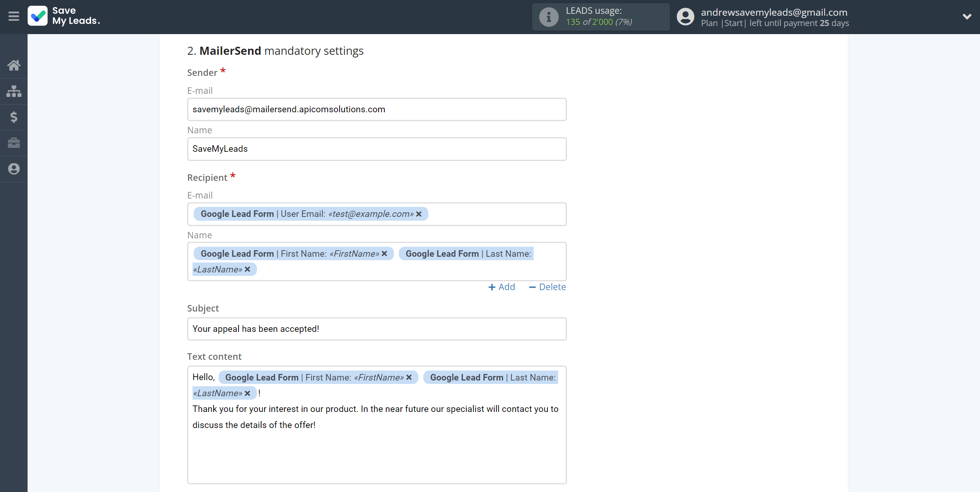Click the LEADS usage 135 of 2'000 text
This screenshot has height=492, width=980.
tap(599, 22)
